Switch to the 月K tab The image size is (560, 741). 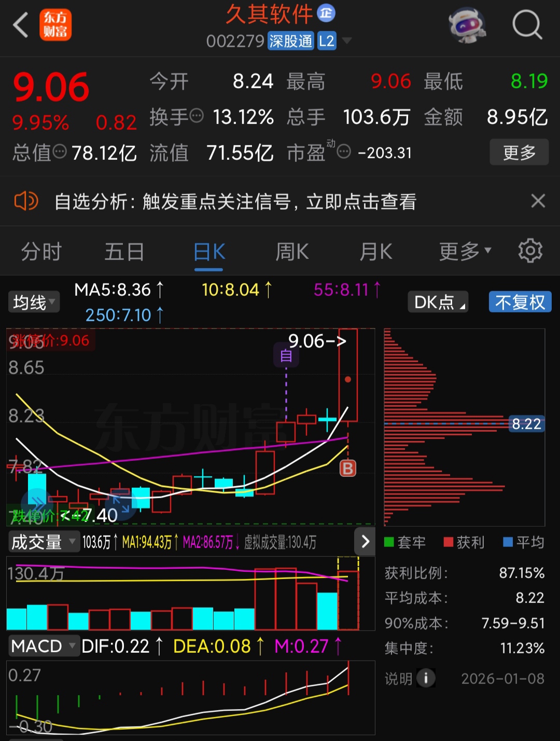(376, 252)
